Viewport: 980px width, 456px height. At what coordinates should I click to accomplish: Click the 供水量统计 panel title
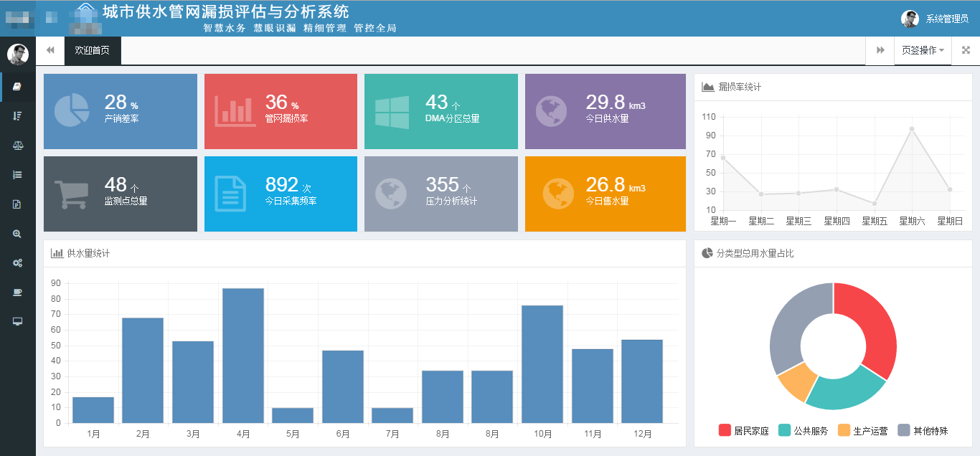[x=88, y=253]
